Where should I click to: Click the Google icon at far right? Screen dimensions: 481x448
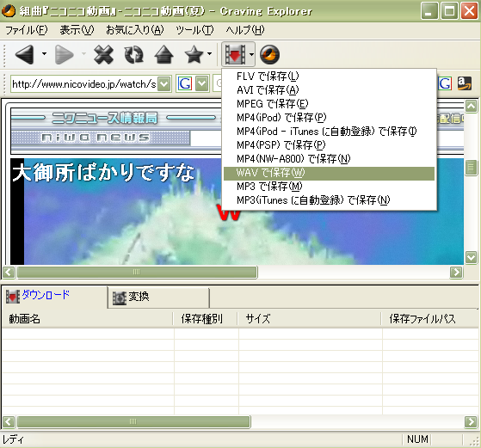445,83
